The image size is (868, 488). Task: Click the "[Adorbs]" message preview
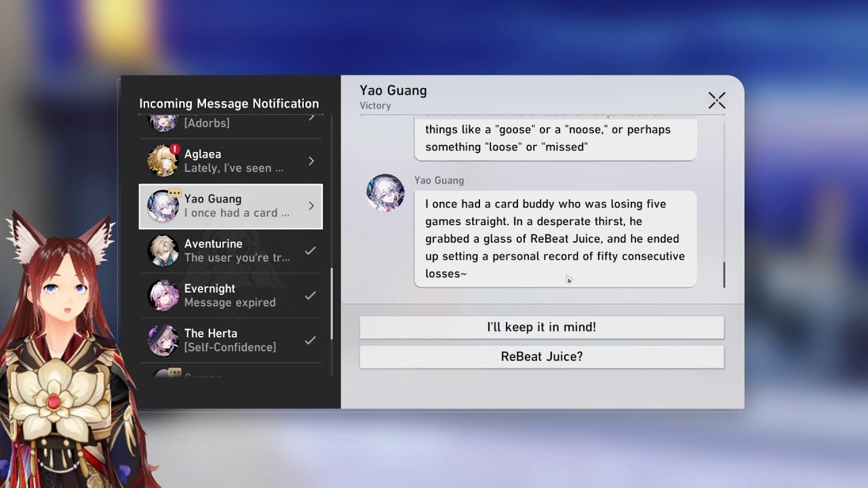pyautogui.click(x=207, y=123)
